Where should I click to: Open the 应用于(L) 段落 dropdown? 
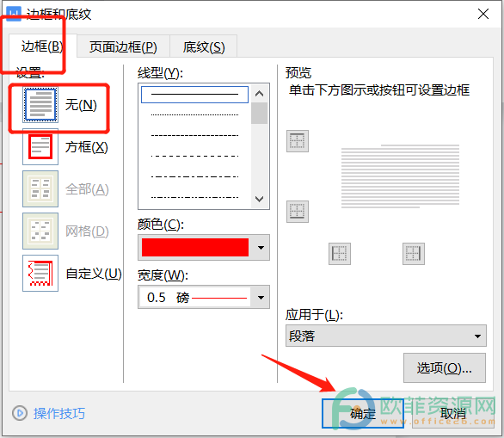385,336
